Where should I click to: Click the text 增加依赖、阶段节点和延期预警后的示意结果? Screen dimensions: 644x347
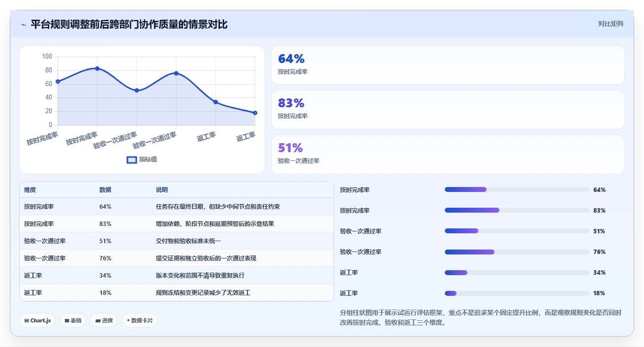[x=215, y=224]
